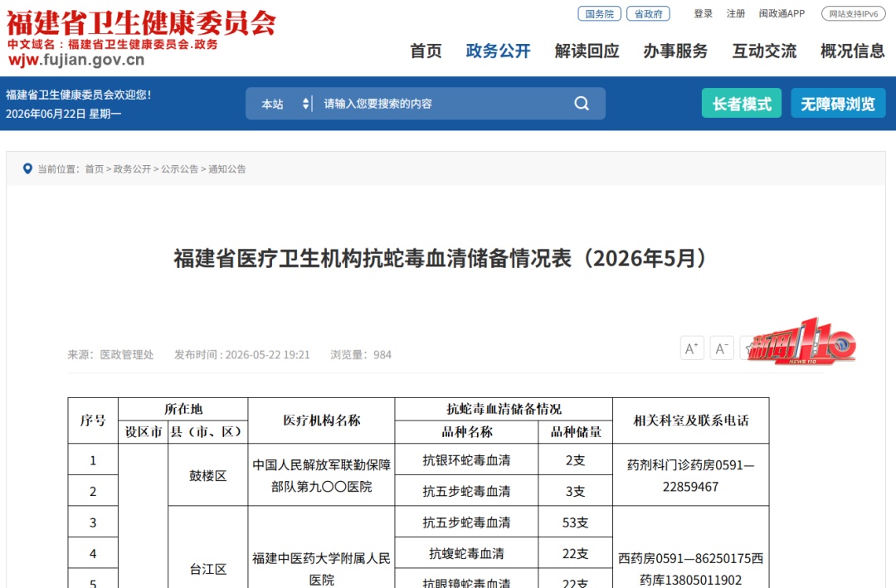
Task: Increase font size with A+ button
Action: pos(691,348)
